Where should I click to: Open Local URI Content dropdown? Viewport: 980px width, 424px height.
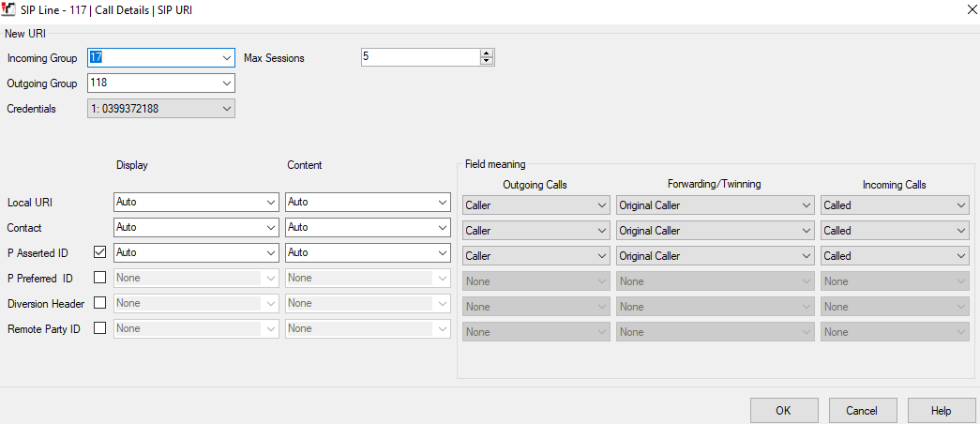[x=443, y=202]
